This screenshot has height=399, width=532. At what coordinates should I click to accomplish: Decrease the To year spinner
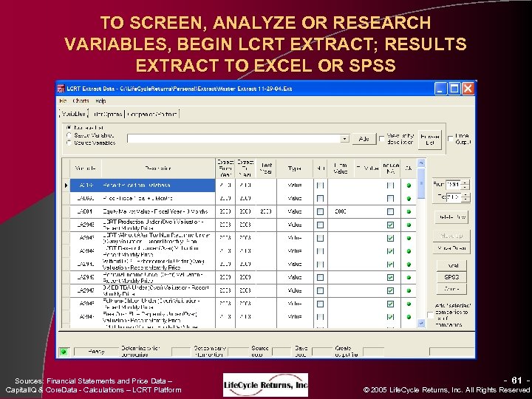click(465, 199)
